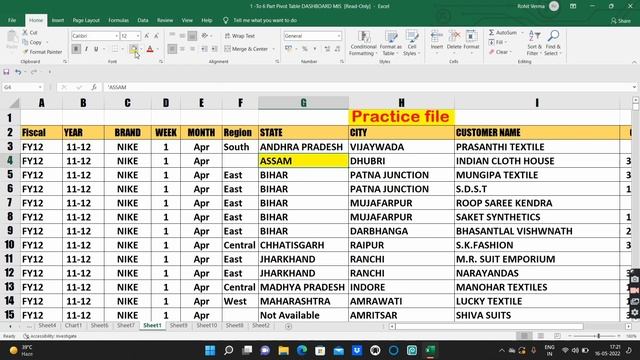Open Format as Table gallery
640x360 pixels.
pos(391,44)
